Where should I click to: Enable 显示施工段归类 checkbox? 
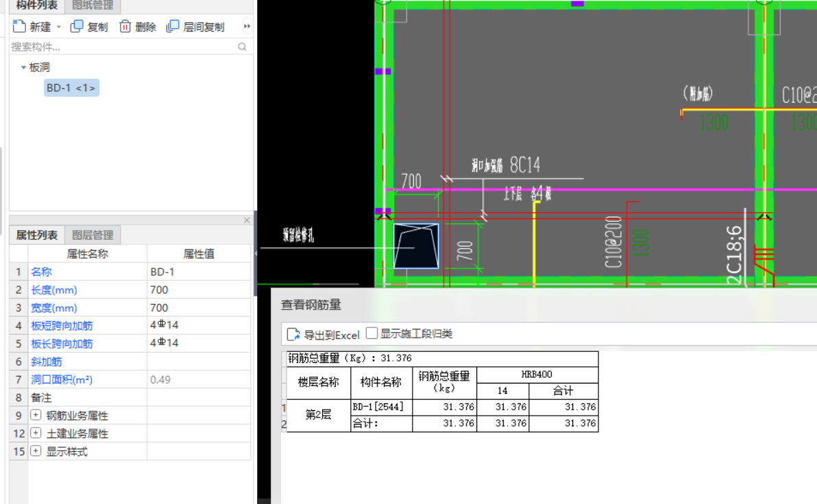pos(371,333)
